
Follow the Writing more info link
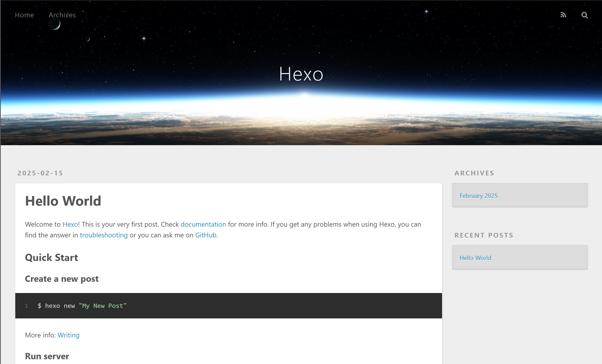[68, 335]
